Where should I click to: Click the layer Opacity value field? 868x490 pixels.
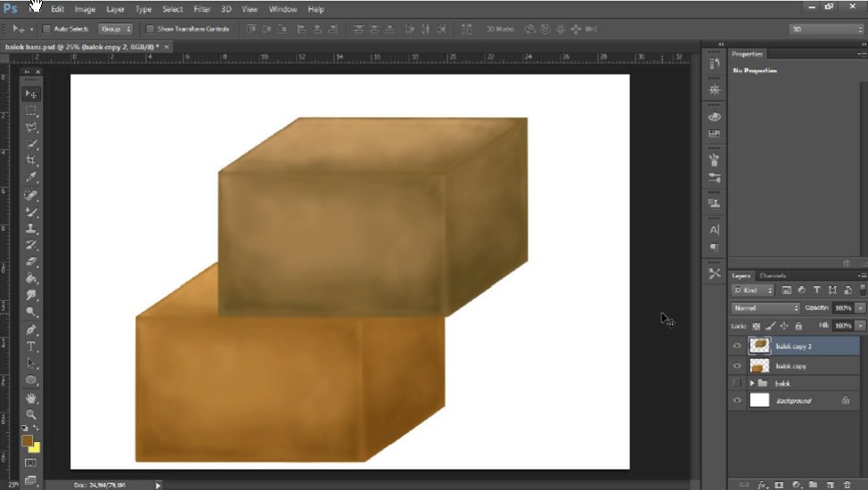tap(843, 307)
